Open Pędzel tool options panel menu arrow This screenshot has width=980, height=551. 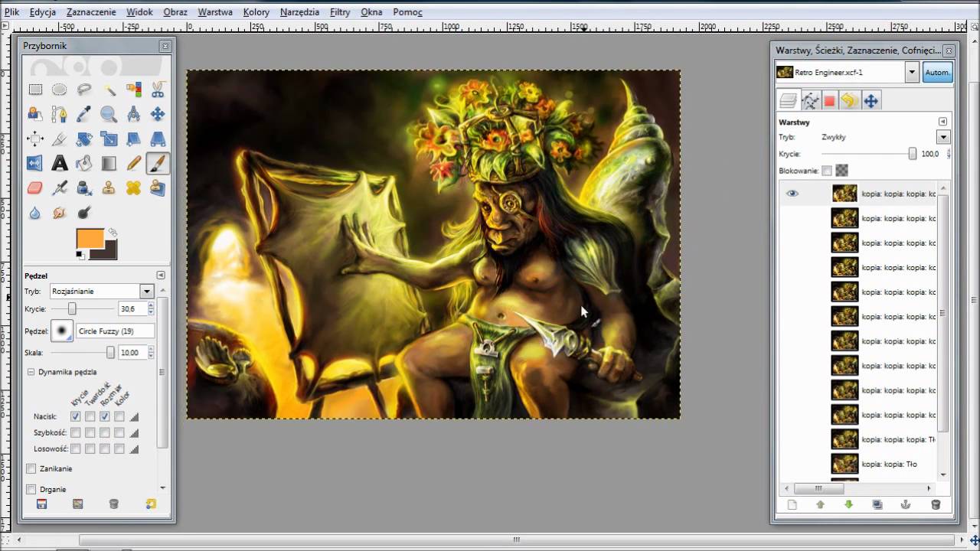coord(161,275)
